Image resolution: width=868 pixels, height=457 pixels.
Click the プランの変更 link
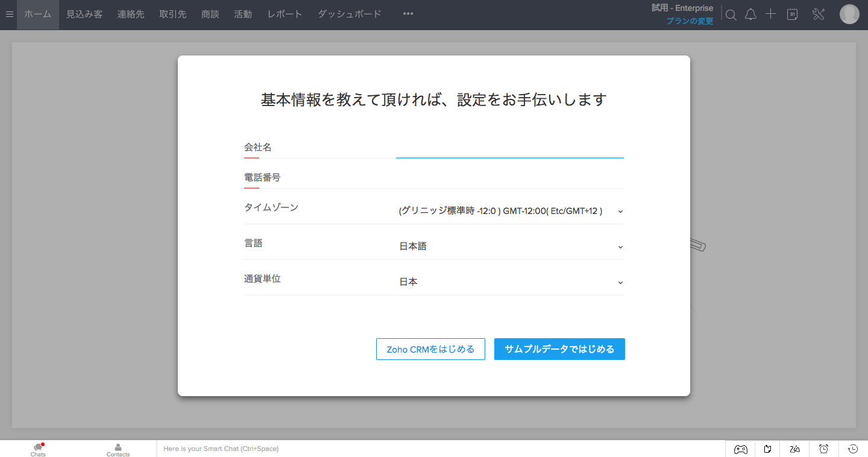point(690,21)
